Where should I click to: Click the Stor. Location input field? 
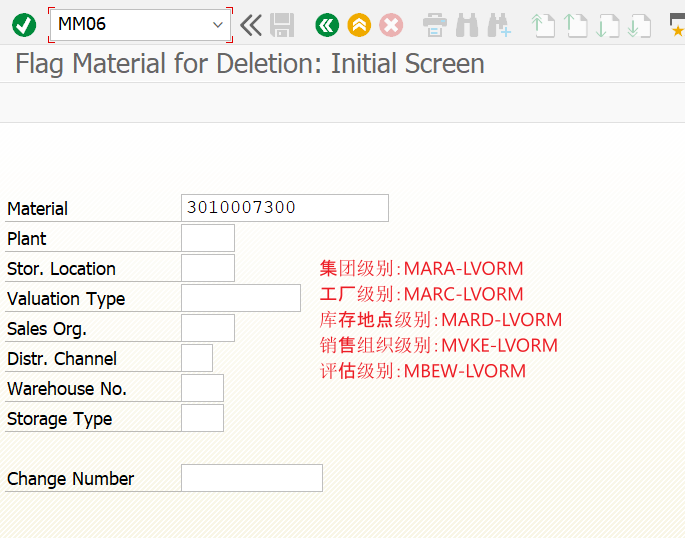[208, 268]
